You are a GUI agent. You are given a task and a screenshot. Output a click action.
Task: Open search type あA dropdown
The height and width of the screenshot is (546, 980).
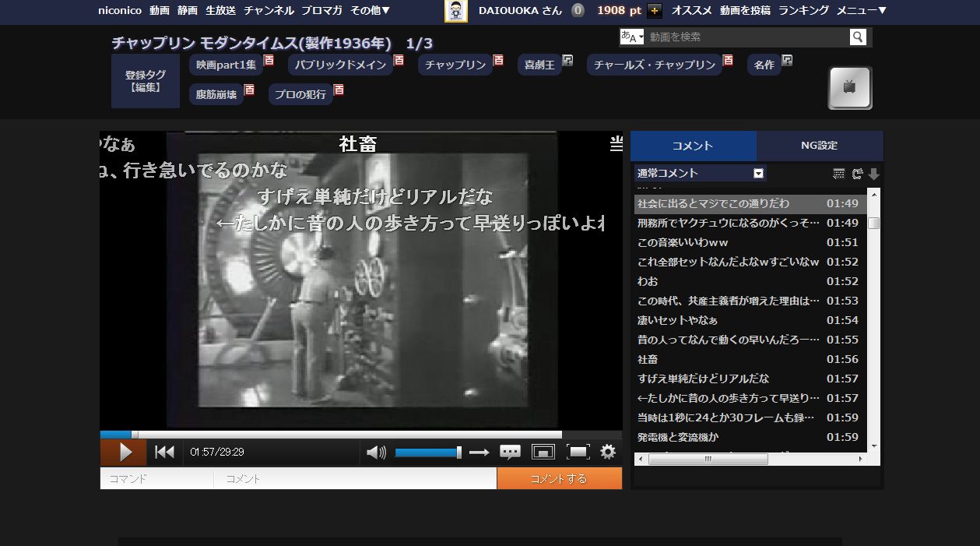coord(631,37)
